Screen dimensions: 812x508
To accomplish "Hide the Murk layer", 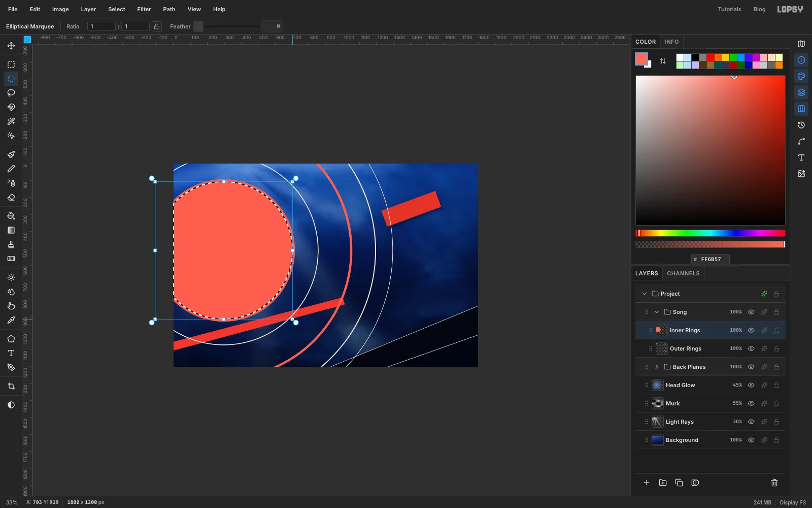I will click(751, 403).
